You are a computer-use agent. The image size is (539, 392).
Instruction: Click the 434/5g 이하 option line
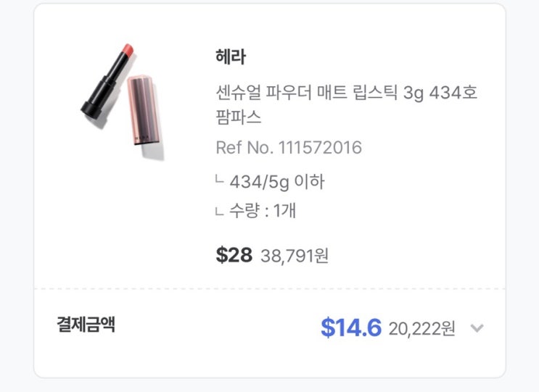coord(276,182)
